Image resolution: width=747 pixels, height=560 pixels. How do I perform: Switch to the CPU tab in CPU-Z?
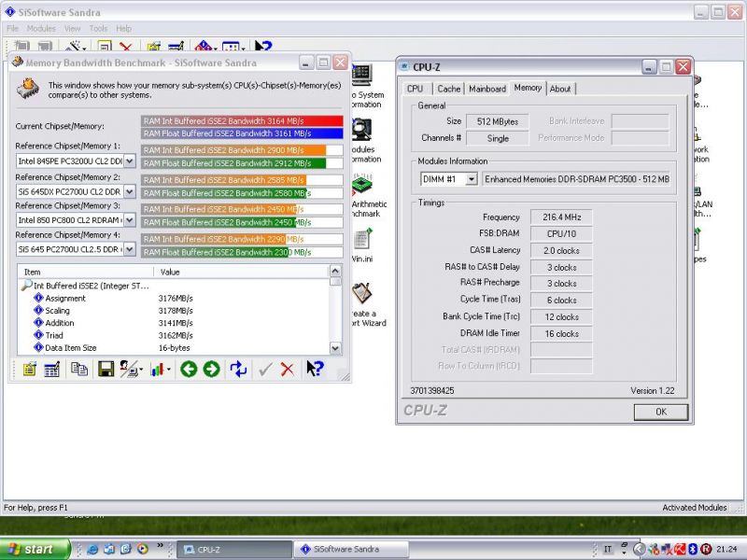(x=415, y=89)
